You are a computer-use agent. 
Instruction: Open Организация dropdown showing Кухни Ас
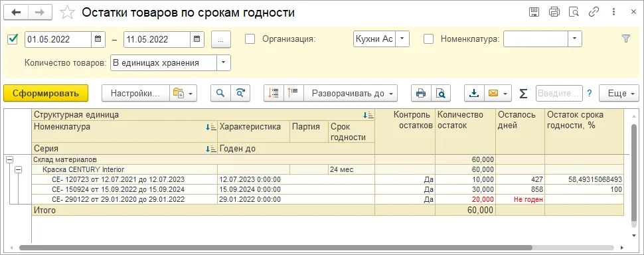tap(402, 39)
